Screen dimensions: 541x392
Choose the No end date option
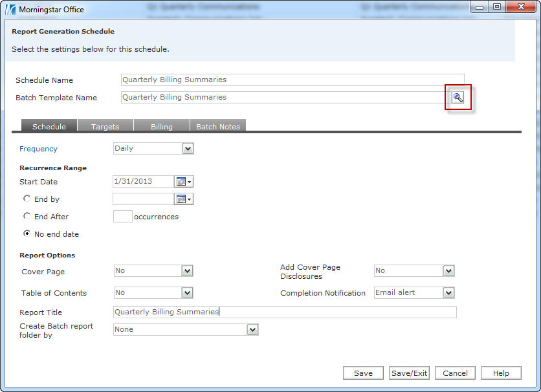27,234
